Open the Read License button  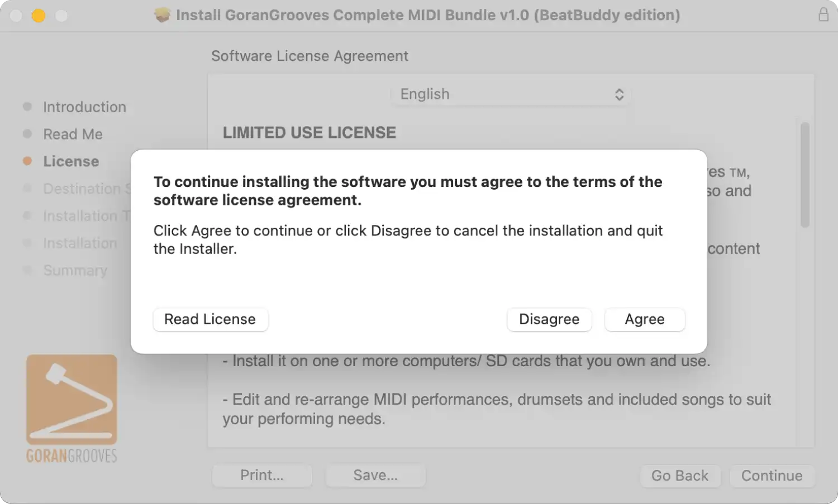tap(210, 319)
